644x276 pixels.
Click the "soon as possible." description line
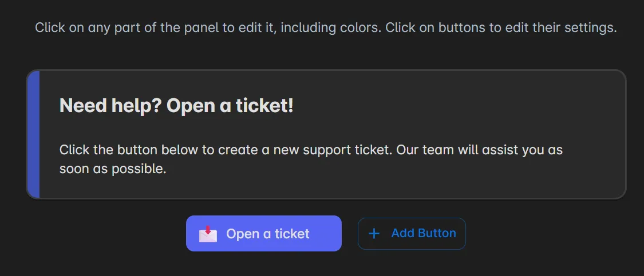(x=113, y=170)
